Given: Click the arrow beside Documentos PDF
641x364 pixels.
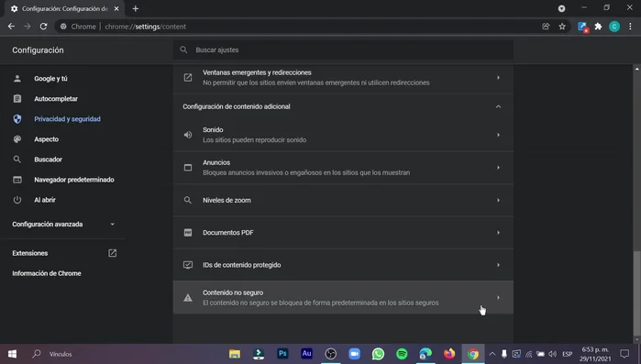Looking at the screenshot, I should (x=498, y=233).
